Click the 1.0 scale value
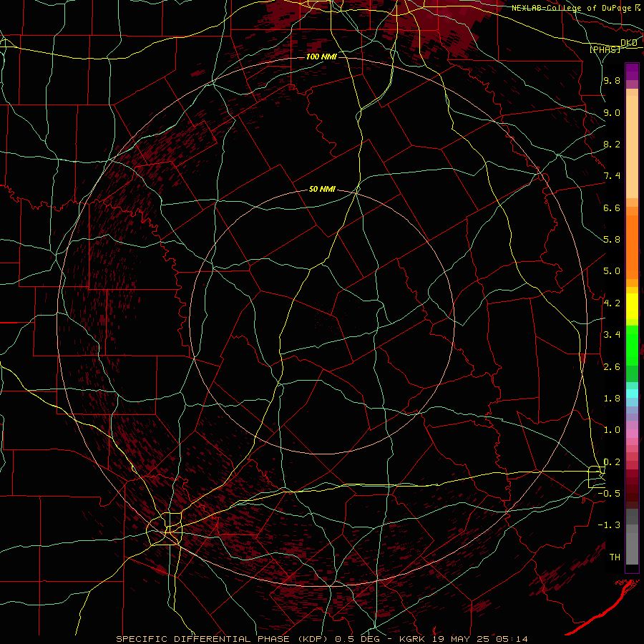 coord(612,430)
